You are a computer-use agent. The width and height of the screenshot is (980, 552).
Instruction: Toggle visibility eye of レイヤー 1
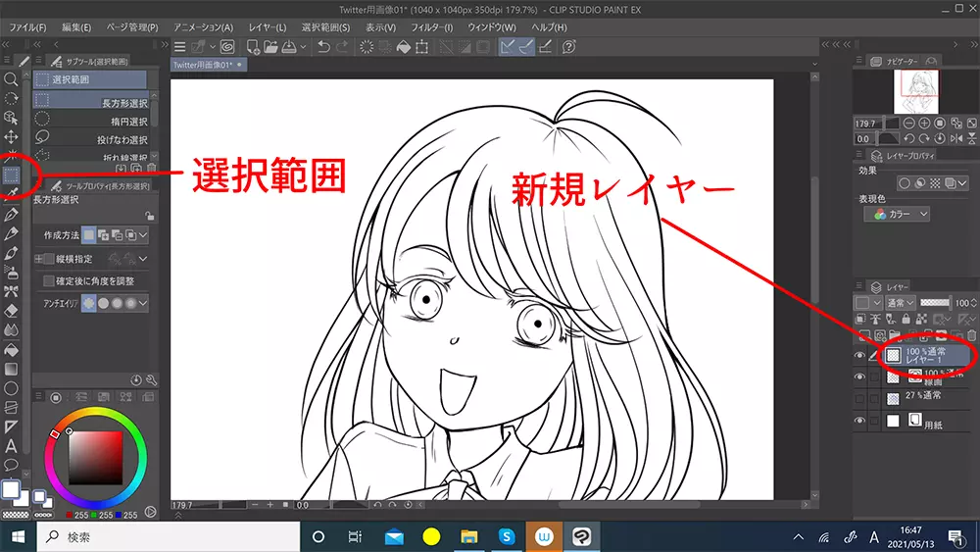click(x=859, y=355)
